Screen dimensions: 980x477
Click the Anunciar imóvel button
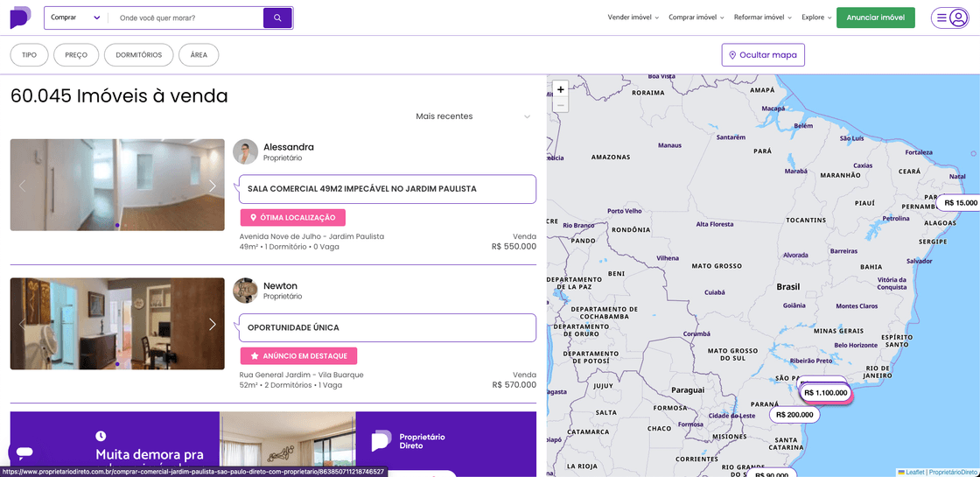pos(876,18)
